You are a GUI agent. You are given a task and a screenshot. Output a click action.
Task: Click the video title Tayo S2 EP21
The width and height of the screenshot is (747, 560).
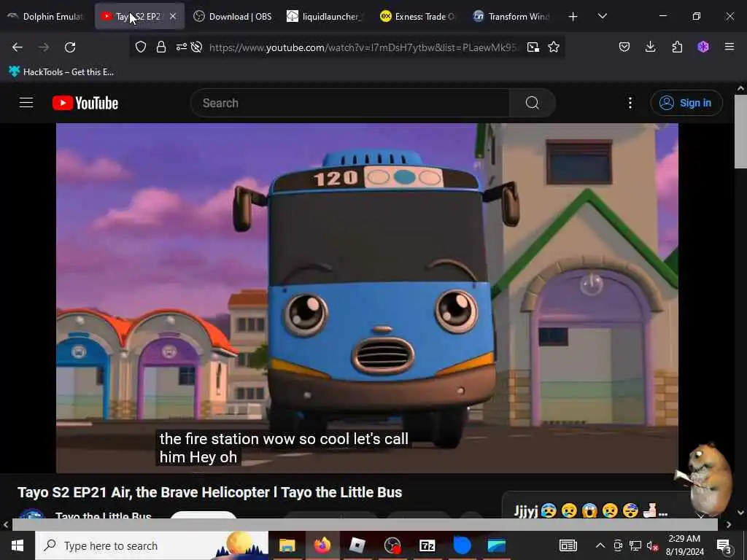(209, 492)
